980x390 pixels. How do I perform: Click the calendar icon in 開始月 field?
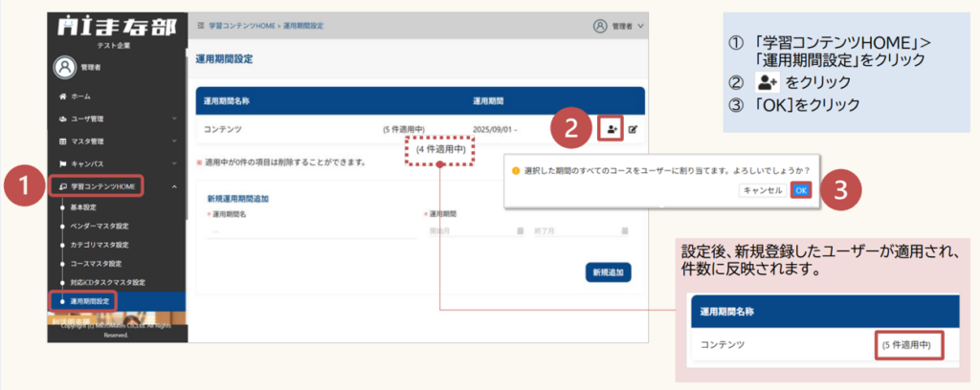click(x=520, y=231)
